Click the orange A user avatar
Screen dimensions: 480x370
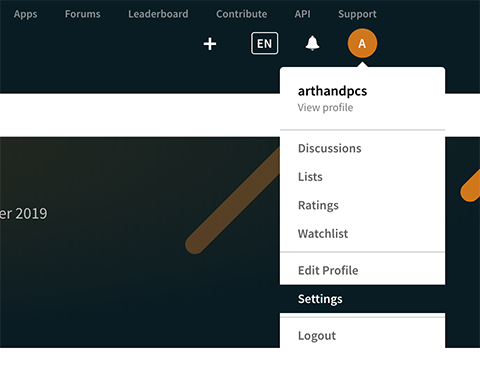click(x=362, y=43)
